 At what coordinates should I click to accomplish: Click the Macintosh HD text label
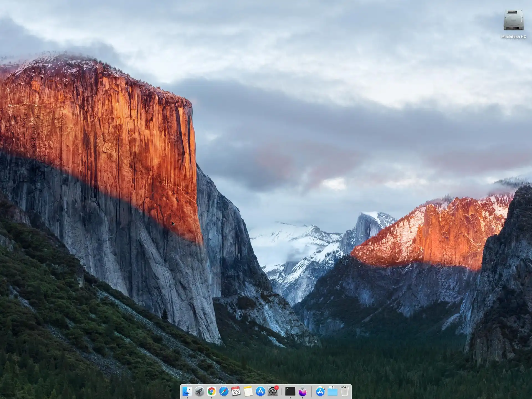pos(513,37)
